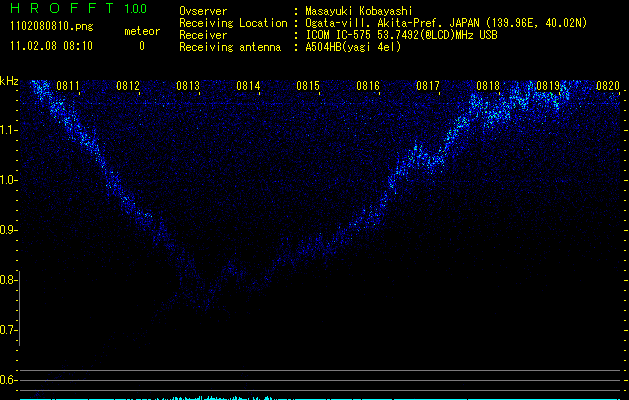Click the 1.1 kHz axis label
The height and width of the screenshot is (400, 629).
8,130
